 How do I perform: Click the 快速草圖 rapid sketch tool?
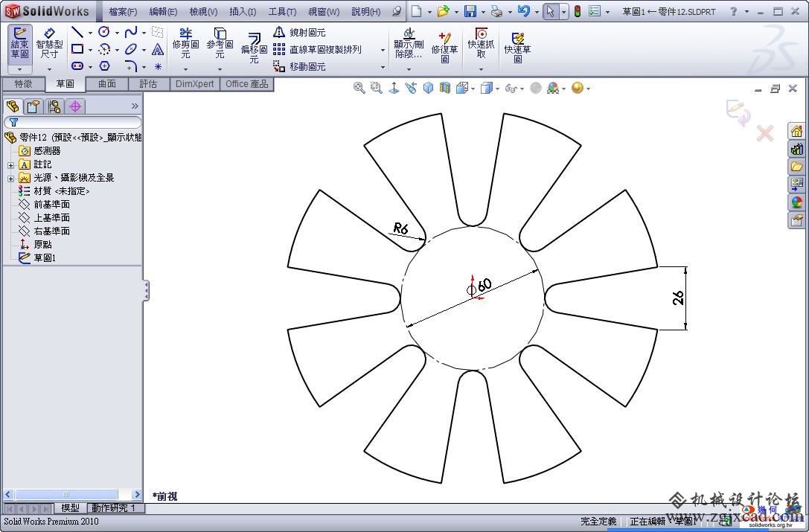[517, 48]
